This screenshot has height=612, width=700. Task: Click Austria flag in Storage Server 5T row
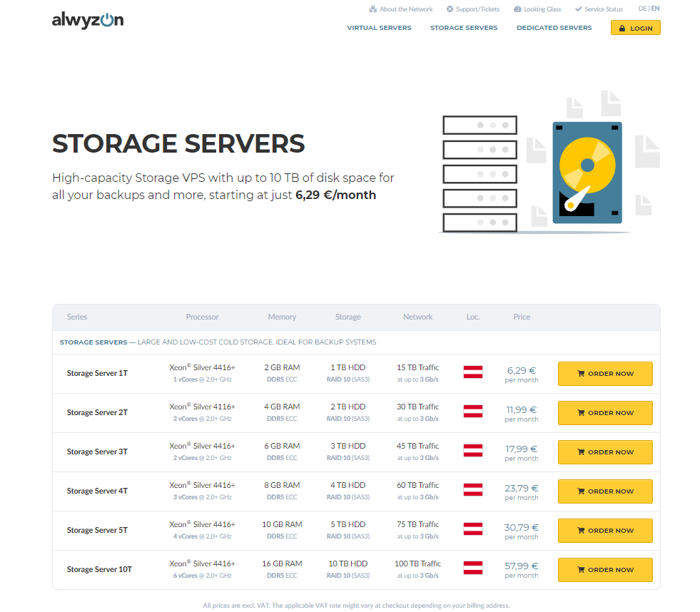[473, 529]
